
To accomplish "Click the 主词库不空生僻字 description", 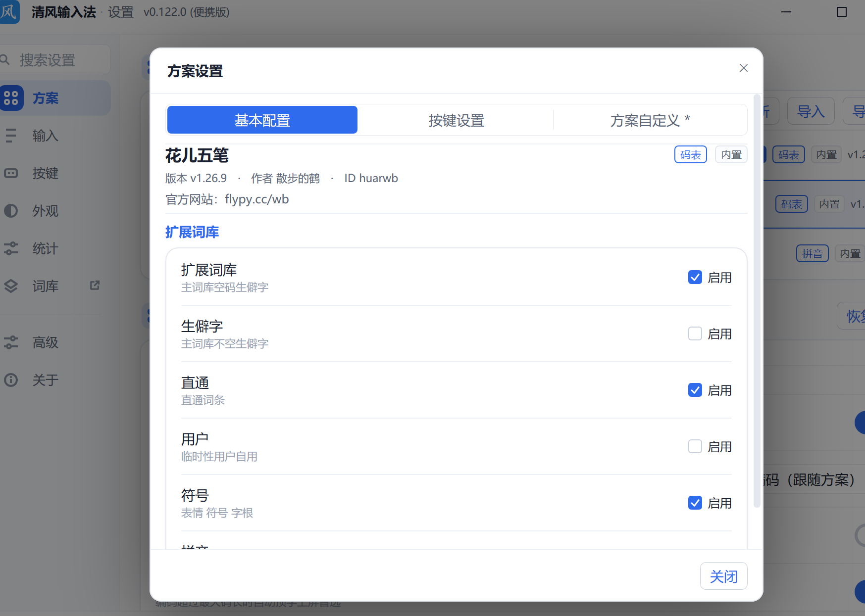I will click(x=225, y=344).
